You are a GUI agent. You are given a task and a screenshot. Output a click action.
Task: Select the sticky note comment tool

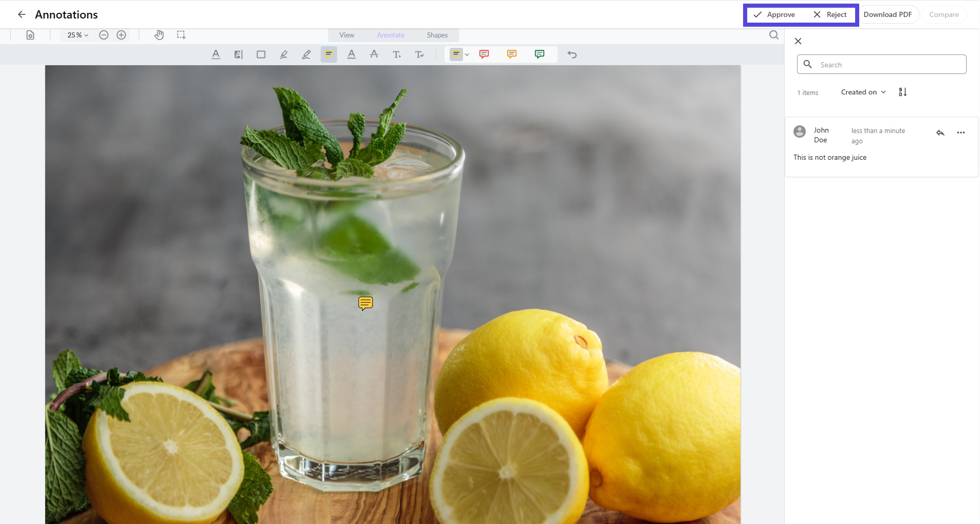pos(329,54)
